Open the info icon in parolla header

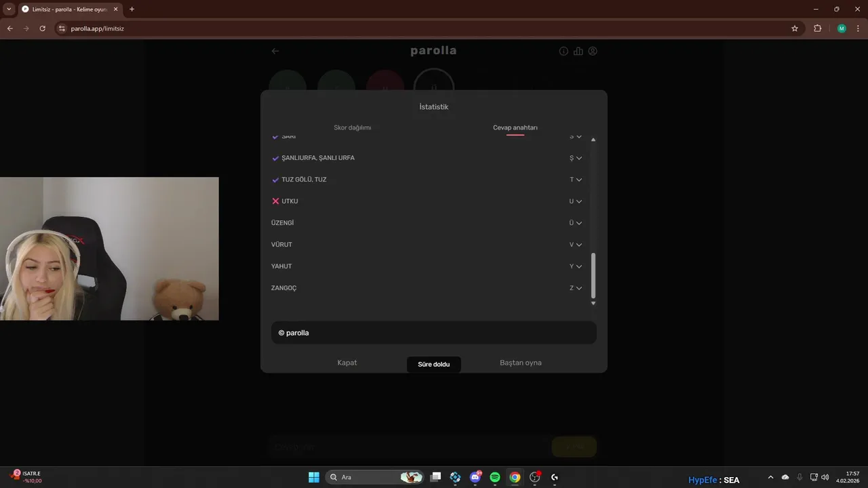click(x=564, y=51)
